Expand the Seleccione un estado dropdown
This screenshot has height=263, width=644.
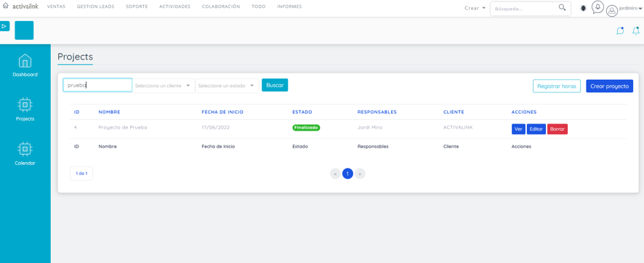[227, 86]
